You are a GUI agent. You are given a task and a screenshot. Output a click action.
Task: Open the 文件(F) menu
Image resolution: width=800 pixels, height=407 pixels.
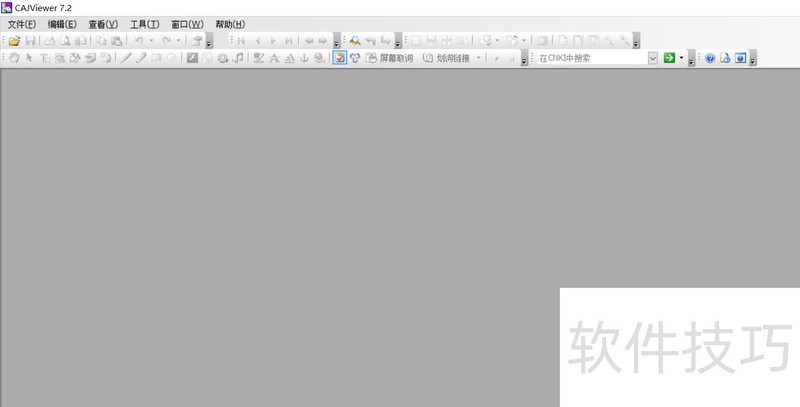[22, 24]
